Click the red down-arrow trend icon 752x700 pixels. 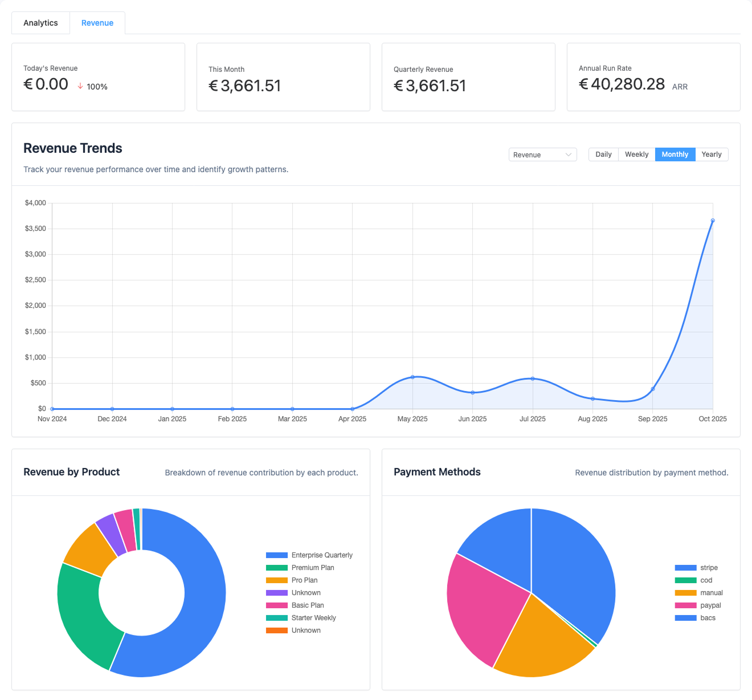click(80, 86)
